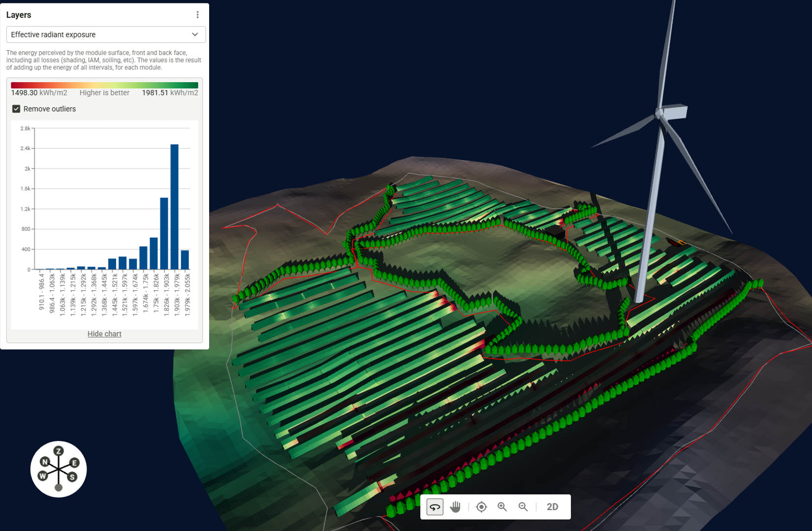Click histogram bar for 1.674k-1.75k
Image resolution: width=812 pixels, height=531 pixels.
click(143, 258)
